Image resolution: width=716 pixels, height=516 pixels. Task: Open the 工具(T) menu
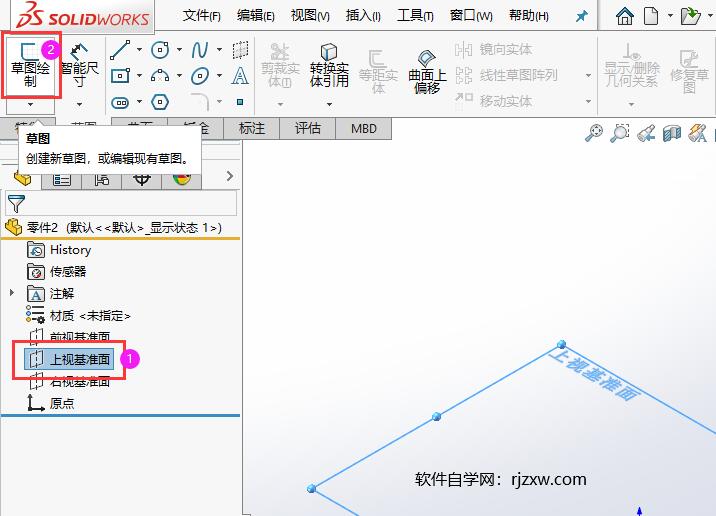(x=415, y=16)
